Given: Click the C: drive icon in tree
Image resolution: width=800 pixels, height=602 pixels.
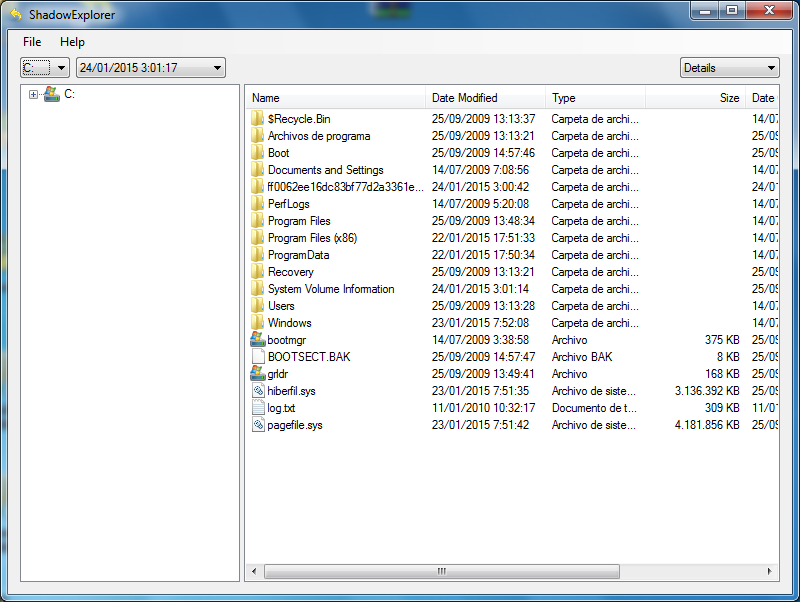Looking at the screenshot, I should [x=51, y=94].
